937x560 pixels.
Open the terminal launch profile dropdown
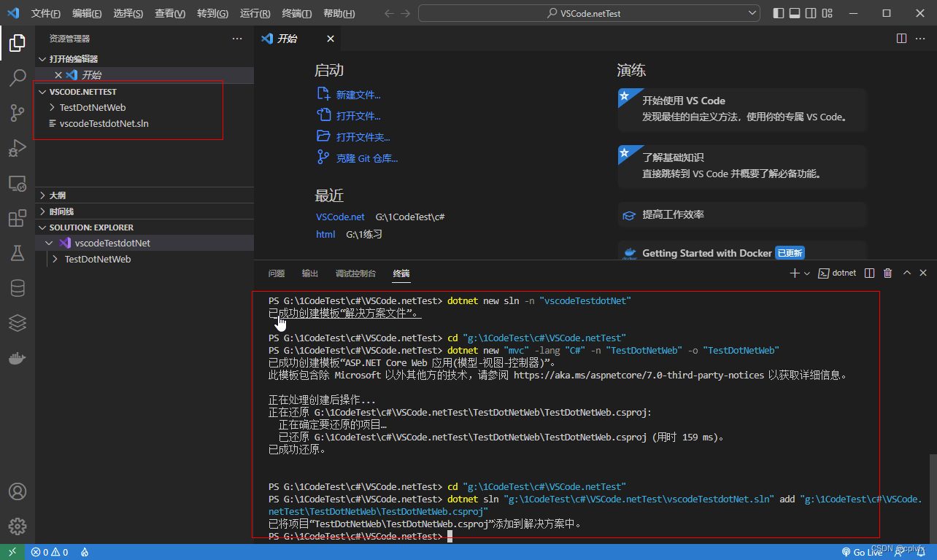coord(806,273)
